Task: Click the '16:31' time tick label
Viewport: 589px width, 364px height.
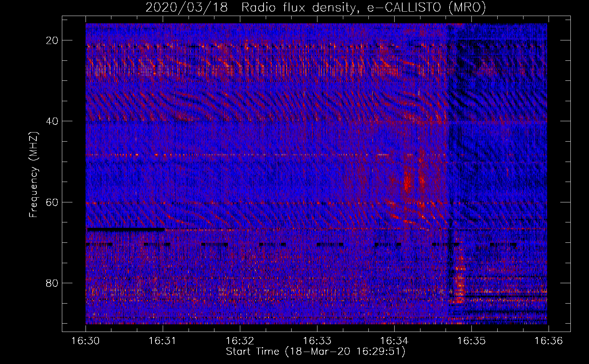Action: pyautogui.click(x=163, y=341)
